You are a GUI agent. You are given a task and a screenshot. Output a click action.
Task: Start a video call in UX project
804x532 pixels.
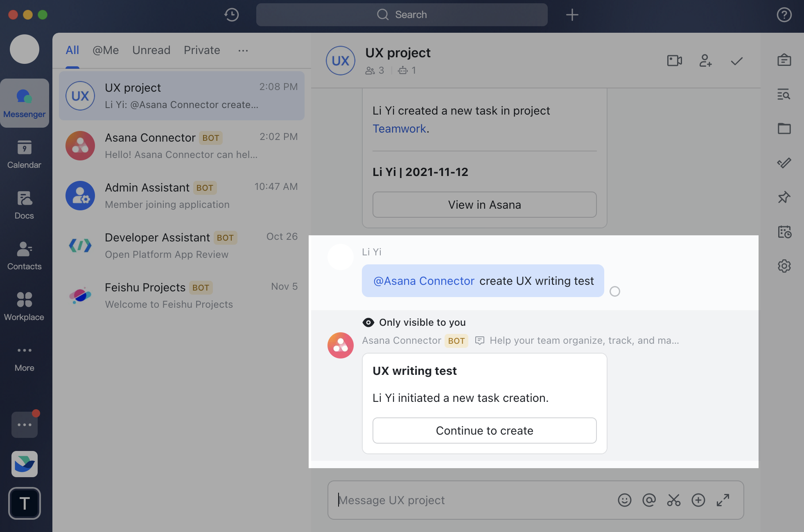(x=674, y=61)
